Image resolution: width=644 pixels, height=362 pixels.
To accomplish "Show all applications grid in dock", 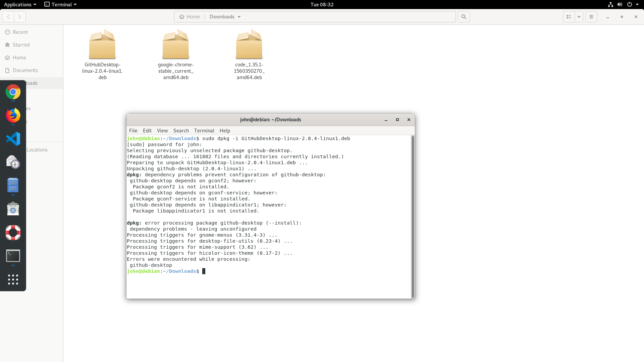I will tap(13, 280).
